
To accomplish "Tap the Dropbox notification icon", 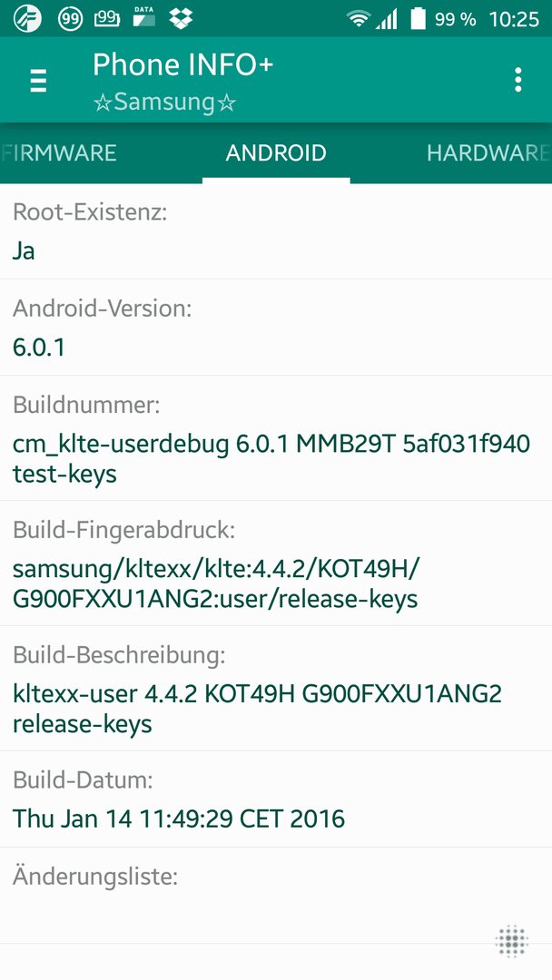I will click(181, 19).
